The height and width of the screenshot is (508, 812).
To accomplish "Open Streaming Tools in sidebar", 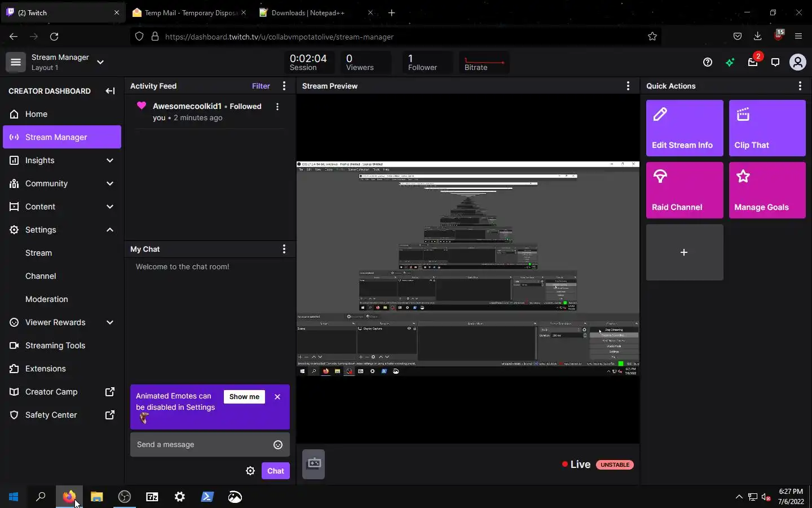I will click(62, 345).
